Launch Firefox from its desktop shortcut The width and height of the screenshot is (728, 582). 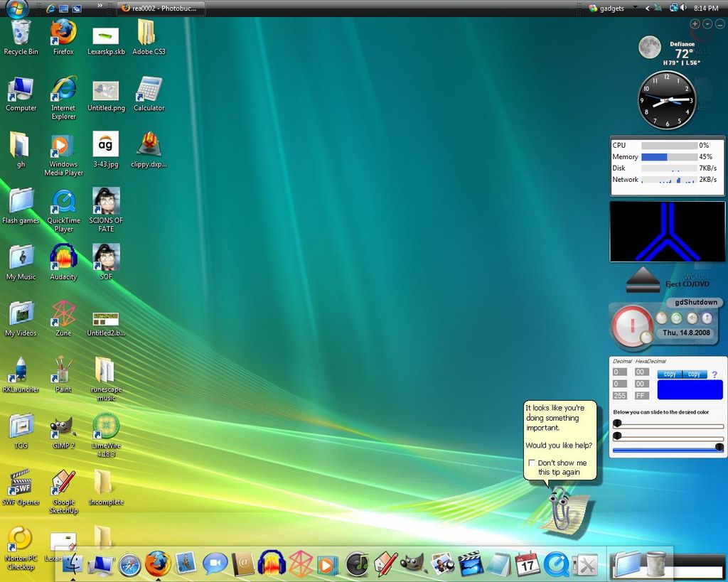pos(63,37)
